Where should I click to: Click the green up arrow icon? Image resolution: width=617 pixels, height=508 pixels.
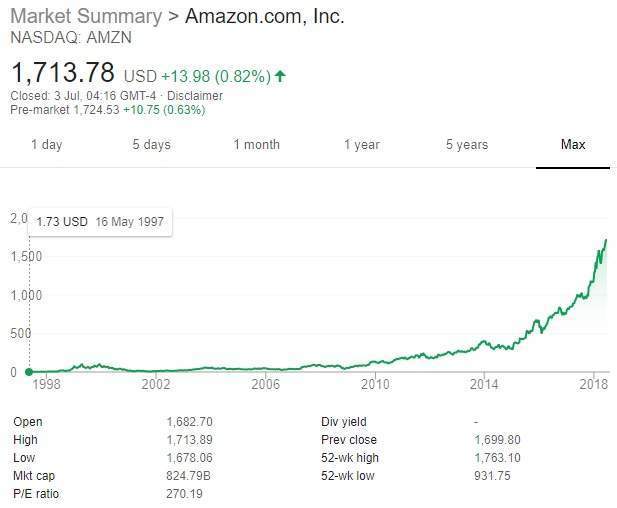(280, 76)
